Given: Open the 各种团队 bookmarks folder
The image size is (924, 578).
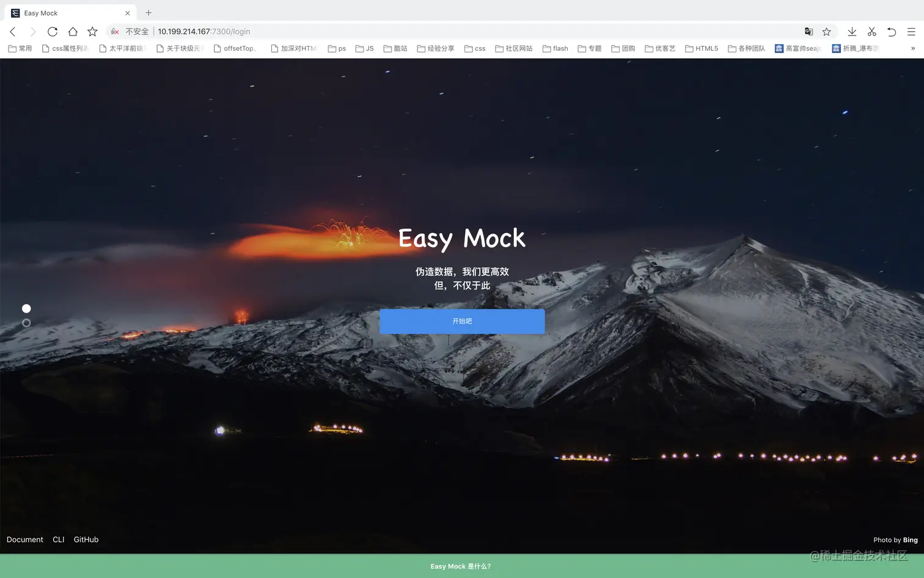Looking at the screenshot, I should pyautogui.click(x=747, y=48).
